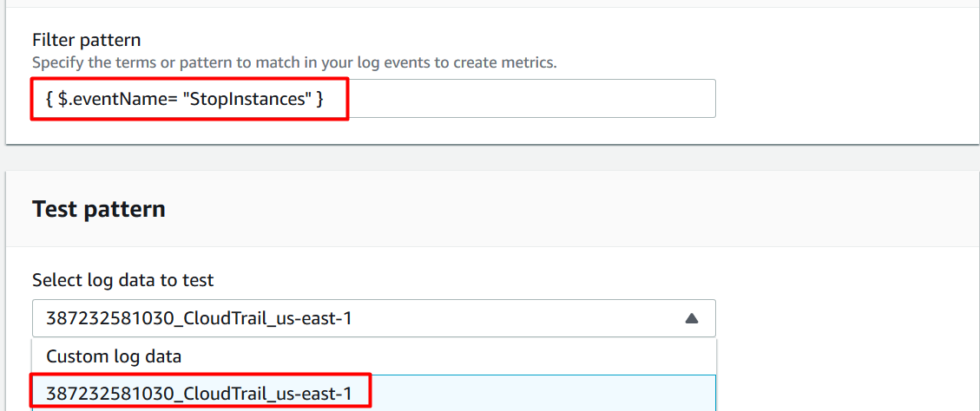
Task: Click the selected CloudTrail value in the combo box
Action: pyautogui.click(x=200, y=318)
